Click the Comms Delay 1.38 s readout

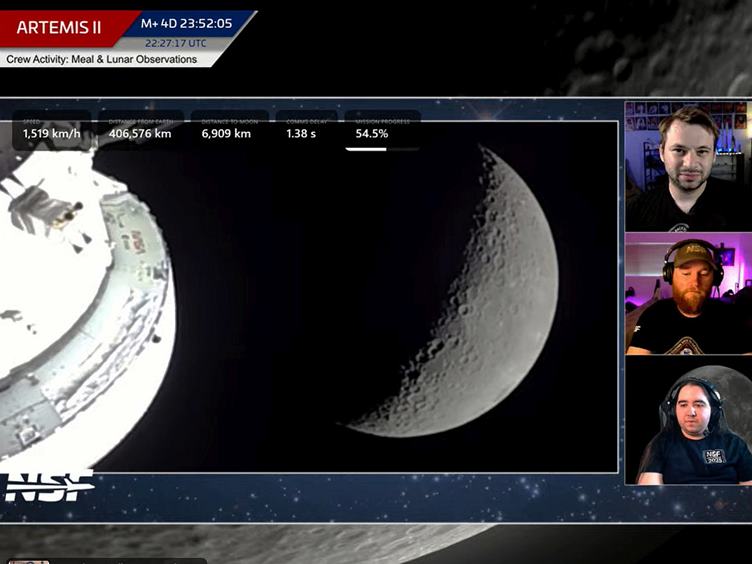coord(301,130)
